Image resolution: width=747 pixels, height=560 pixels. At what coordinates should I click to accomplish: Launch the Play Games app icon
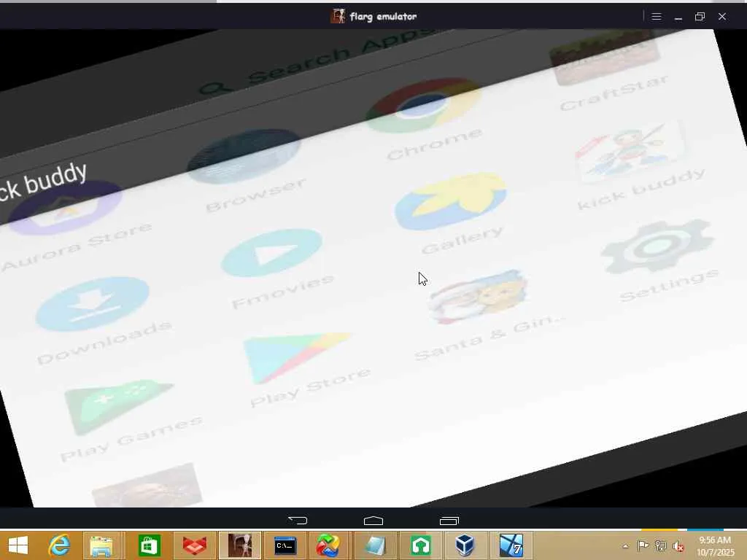click(x=119, y=408)
